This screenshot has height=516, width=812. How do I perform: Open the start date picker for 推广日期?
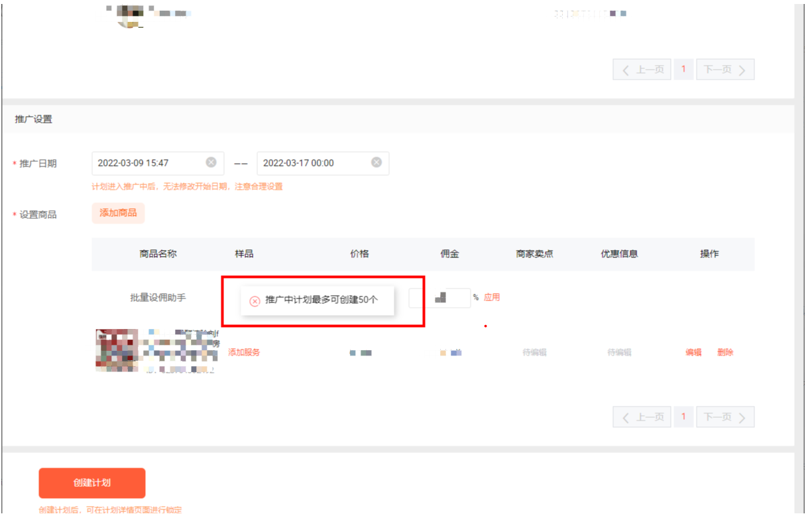(x=149, y=163)
